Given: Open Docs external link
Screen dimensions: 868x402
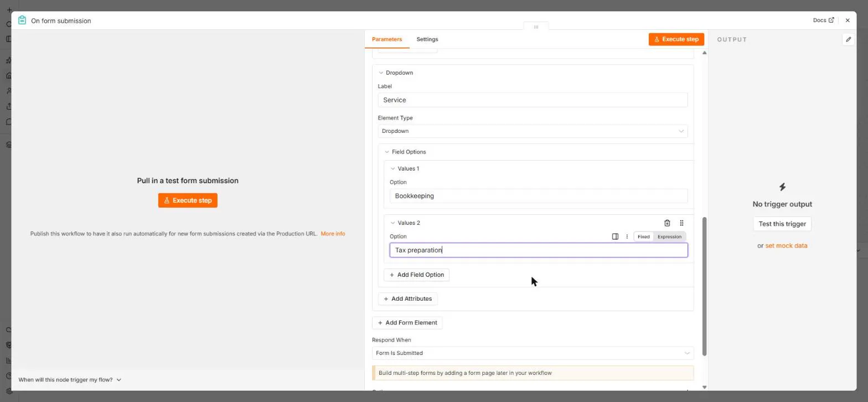Looking at the screenshot, I should click(823, 20).
